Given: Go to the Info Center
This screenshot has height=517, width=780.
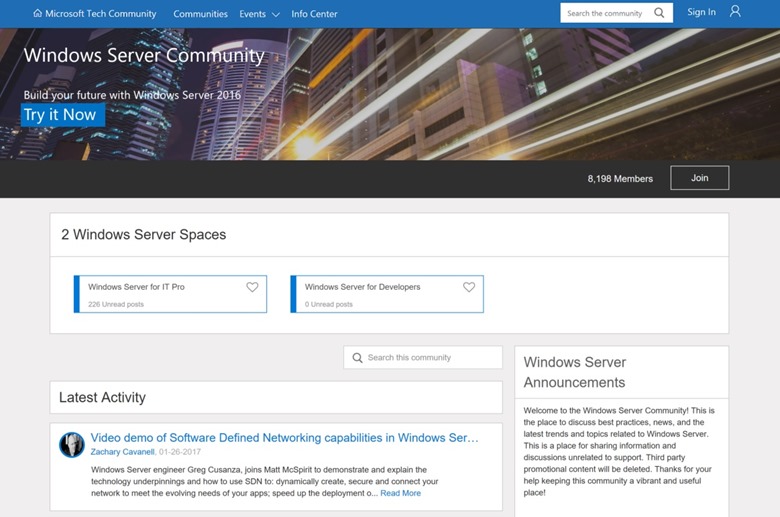Looking at the screenshot, I should [314, 14].
